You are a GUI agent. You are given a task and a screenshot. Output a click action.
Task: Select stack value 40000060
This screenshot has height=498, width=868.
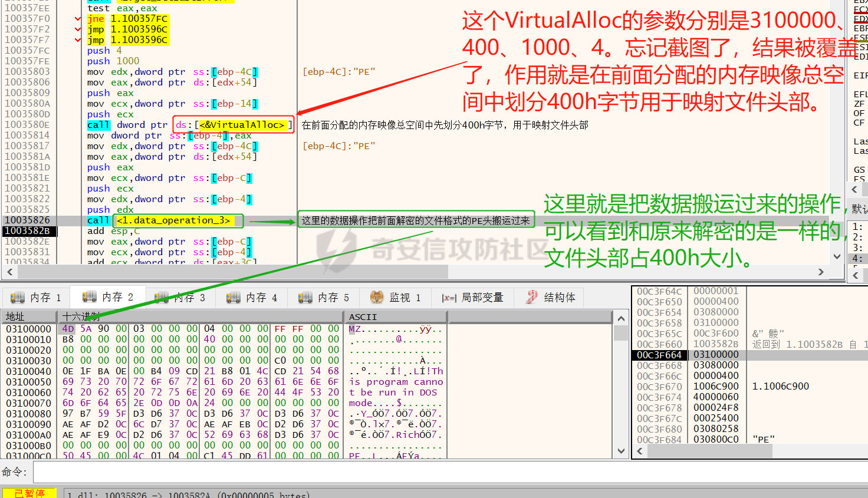coord(716,397)
